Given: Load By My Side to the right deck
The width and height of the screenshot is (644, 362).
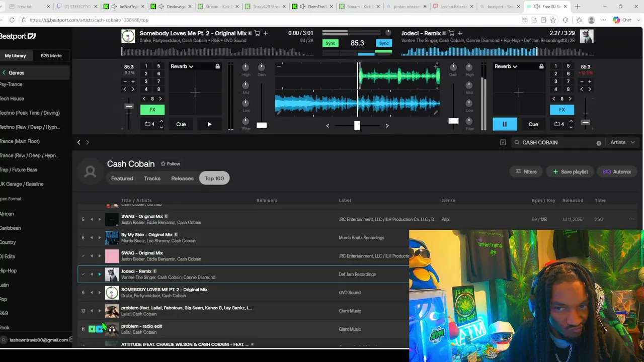Looking at the screenshot, I should pos(100,237).
